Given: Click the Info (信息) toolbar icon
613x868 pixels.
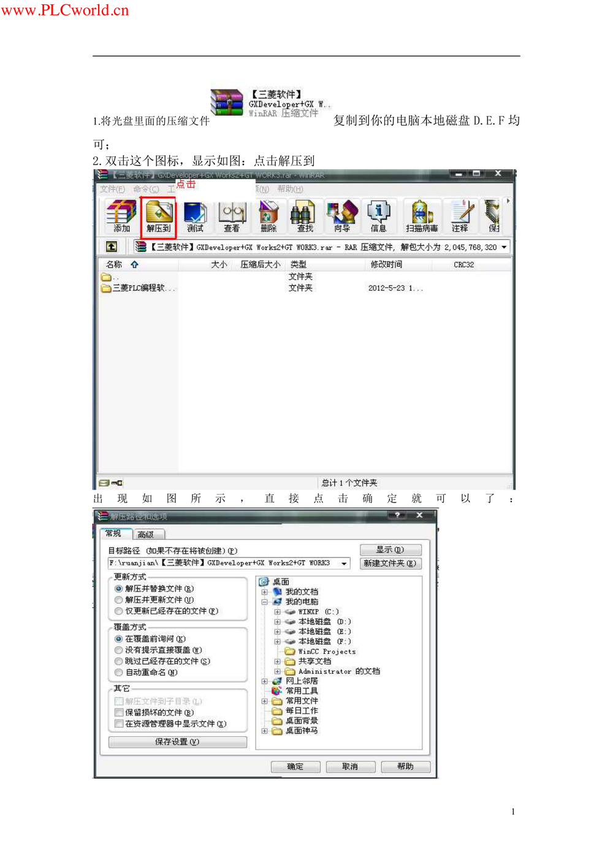Looking at the screenshot, I should 379,216.
